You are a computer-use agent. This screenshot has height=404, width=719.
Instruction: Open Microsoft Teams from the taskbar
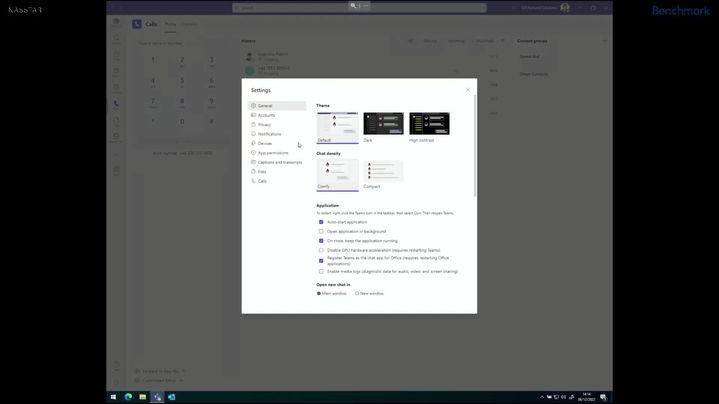point(157,397)
